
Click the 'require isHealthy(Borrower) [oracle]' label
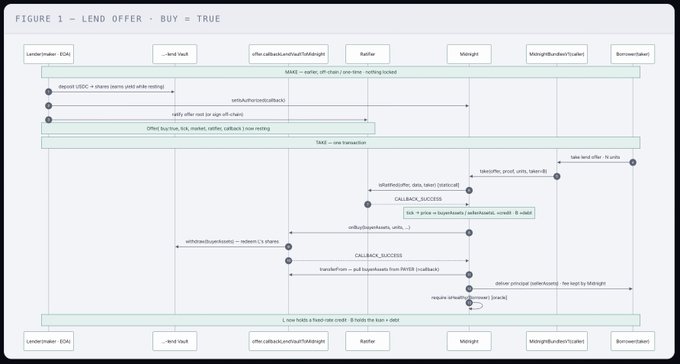click(x=469, y=298)
